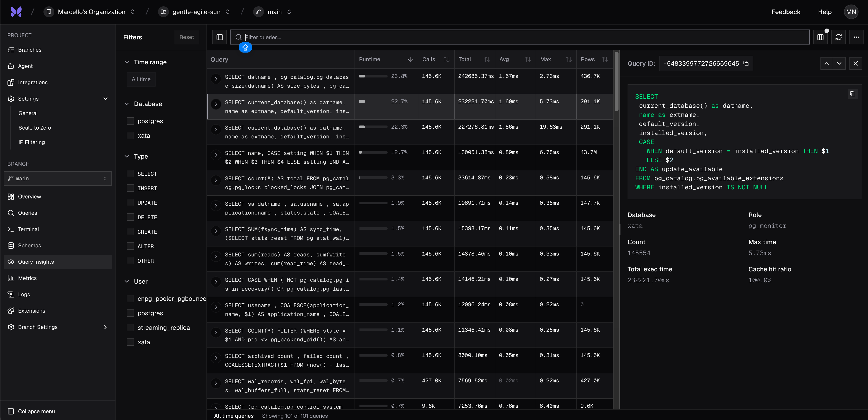The height and width of the screenshot is (420, 868).
Task: Sort by Runtime column arrow
Action: coord(410,59)
